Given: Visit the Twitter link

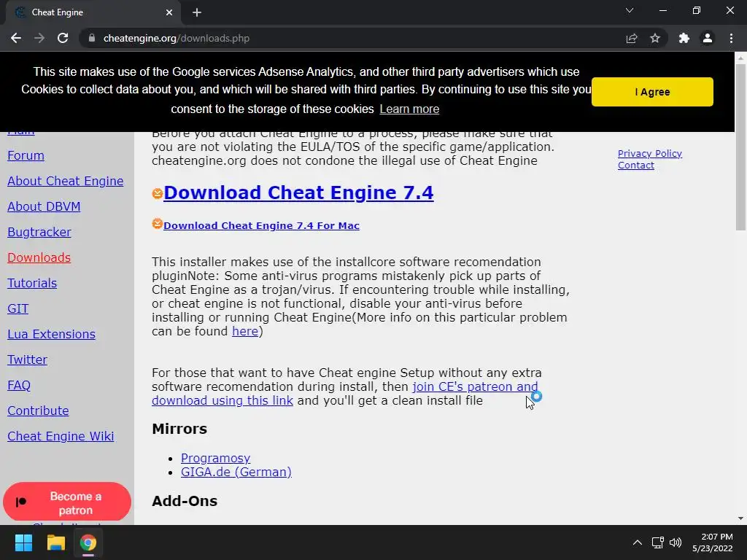Looking at the screenshot, I should point(27,359).
